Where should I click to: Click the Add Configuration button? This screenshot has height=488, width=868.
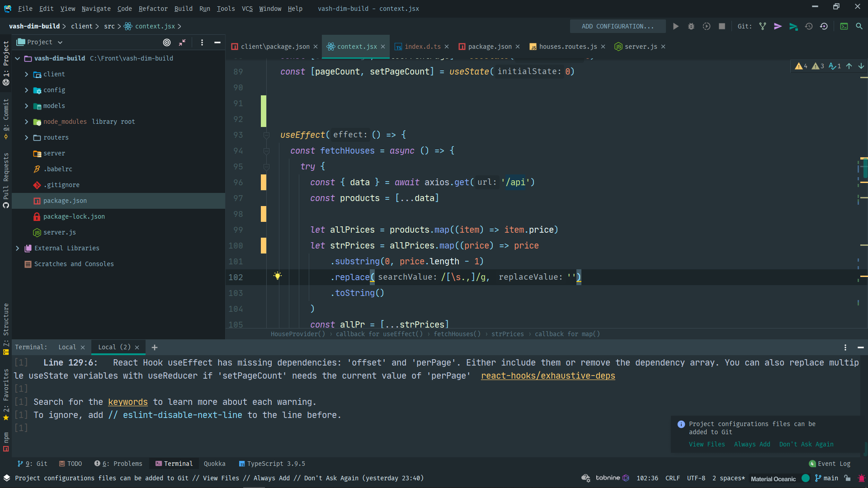(x=618, y=26)
